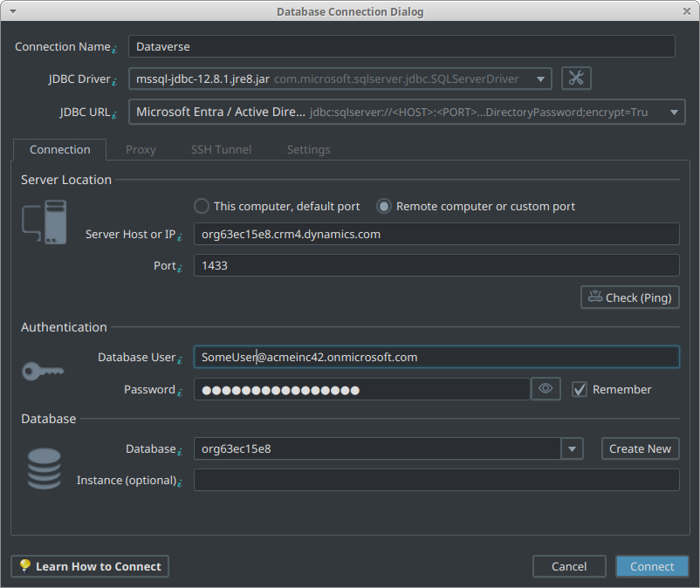700x588 pixels.
Task: Click the Server Location section heading
Action: coord(66,180)
